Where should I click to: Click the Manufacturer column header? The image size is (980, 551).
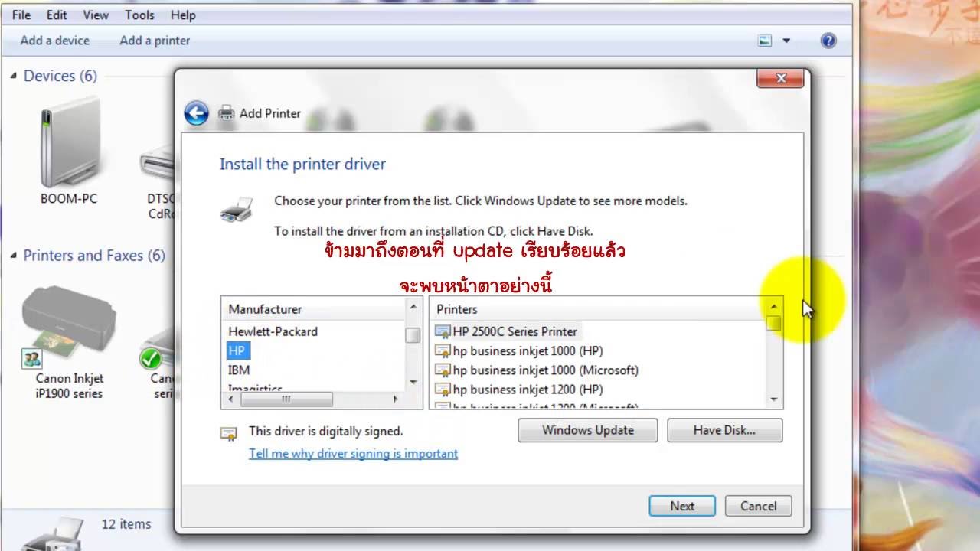pyautogui.click(x=313, y=309)
